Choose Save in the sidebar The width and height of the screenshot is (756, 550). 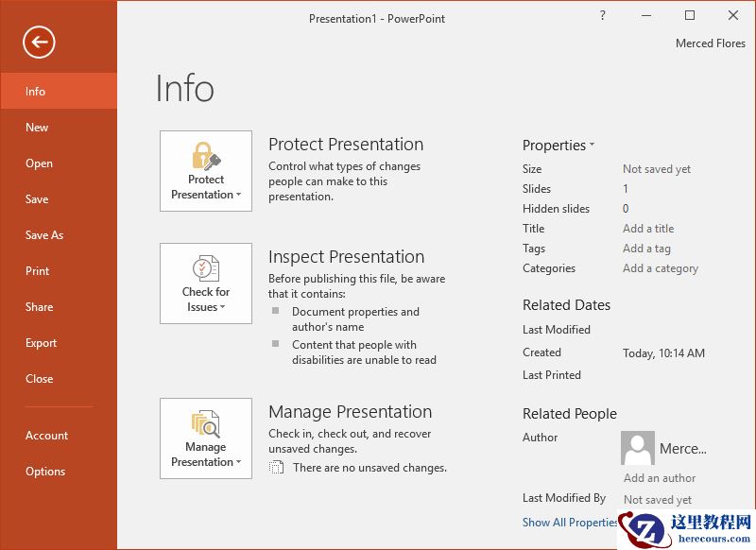59,199
